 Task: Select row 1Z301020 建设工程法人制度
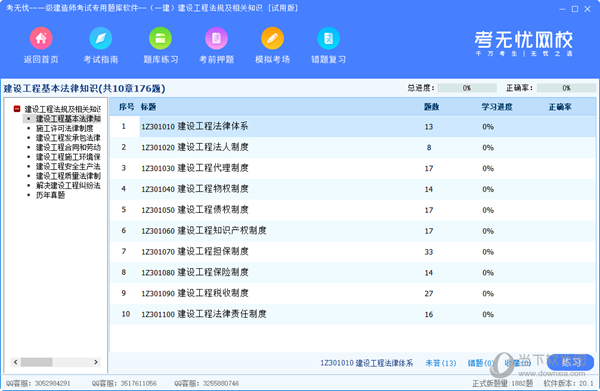coord(353,147)
